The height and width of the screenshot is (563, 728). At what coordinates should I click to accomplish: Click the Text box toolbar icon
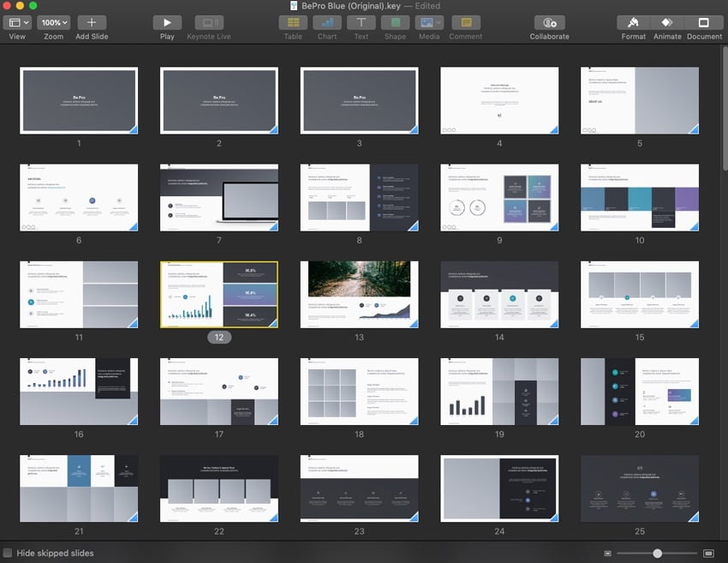(361, 23)
